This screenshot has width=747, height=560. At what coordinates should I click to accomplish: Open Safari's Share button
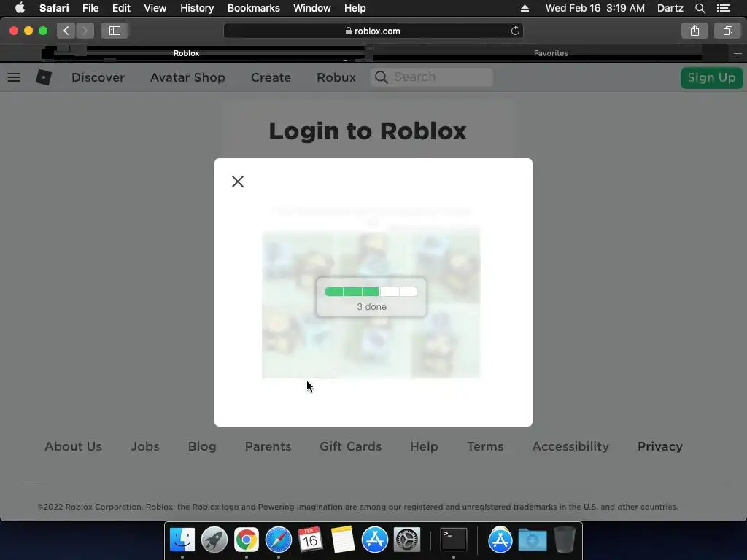click(694, 31)
